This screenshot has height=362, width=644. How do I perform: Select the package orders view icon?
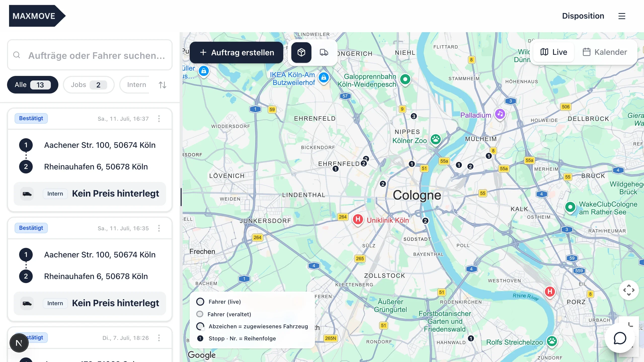pos(301,53)
